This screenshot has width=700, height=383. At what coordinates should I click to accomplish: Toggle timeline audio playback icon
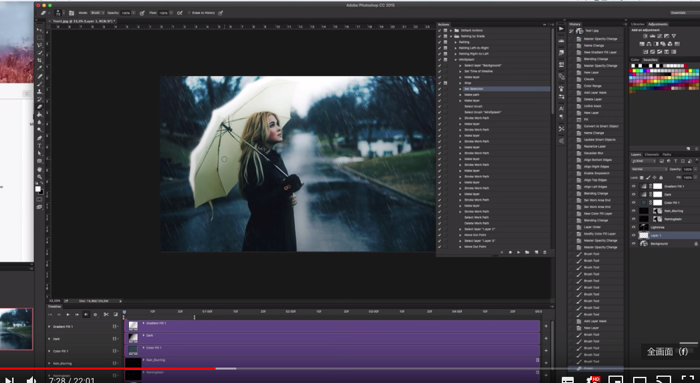pos(86,314)
